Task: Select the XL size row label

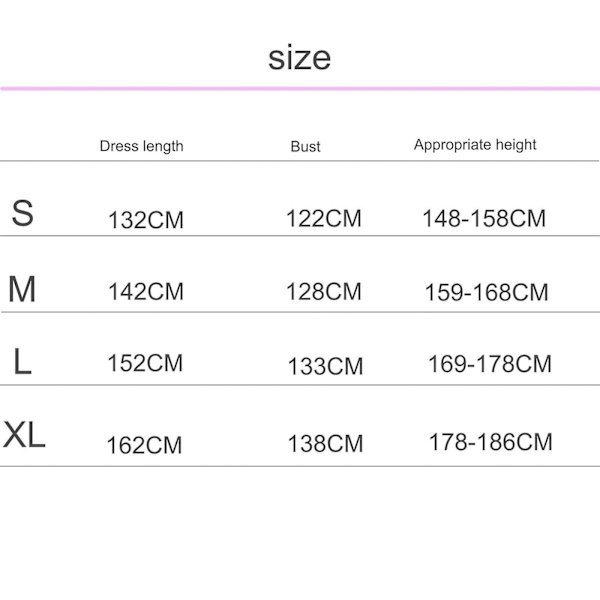Action: click(25, 435)
